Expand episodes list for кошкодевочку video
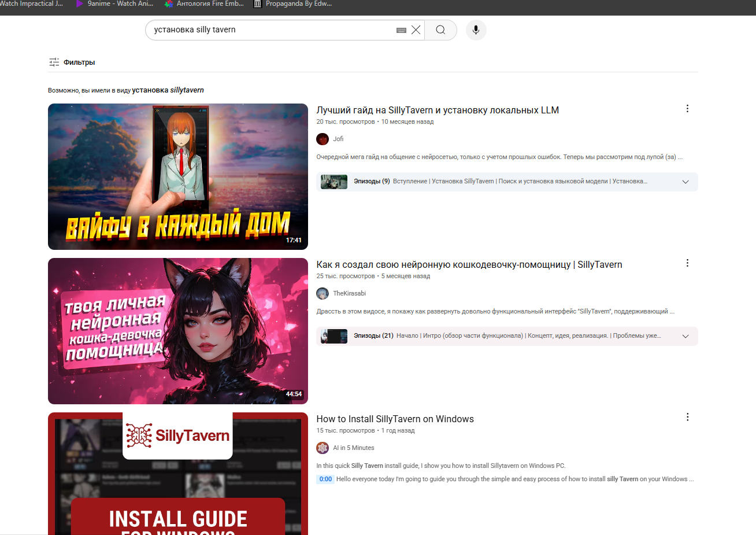The height and width of the screenshot is (535, 756). click(x=685, y=336)
